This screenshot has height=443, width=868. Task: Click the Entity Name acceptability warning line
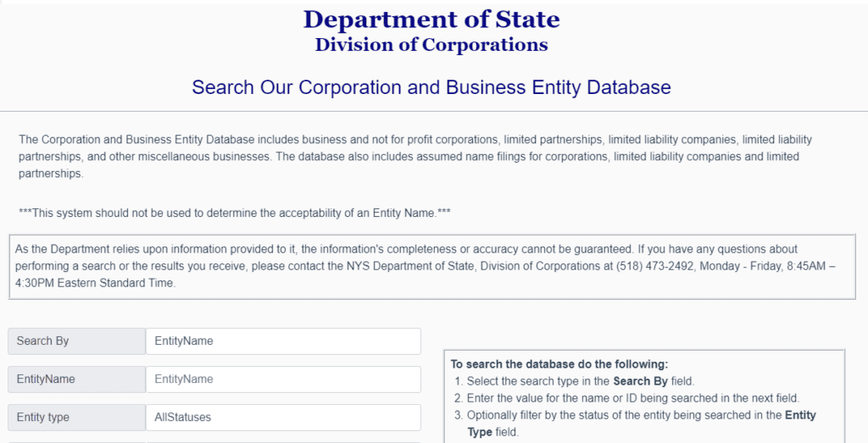click(x=234, y=213)
